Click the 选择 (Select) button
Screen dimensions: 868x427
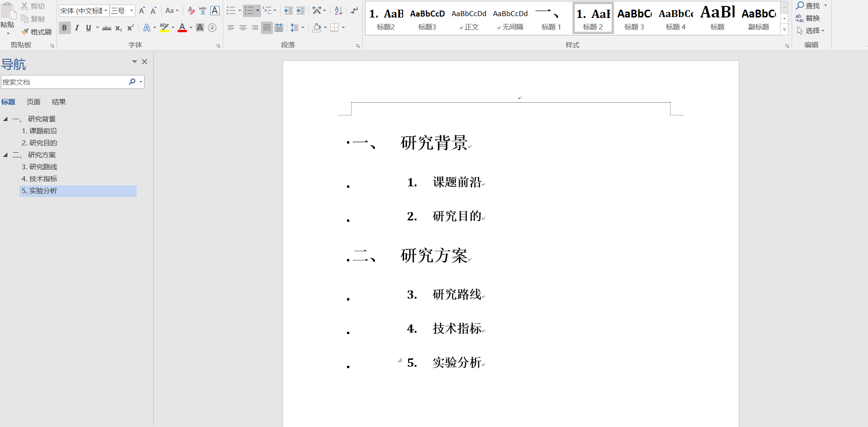tap(811, 30)
